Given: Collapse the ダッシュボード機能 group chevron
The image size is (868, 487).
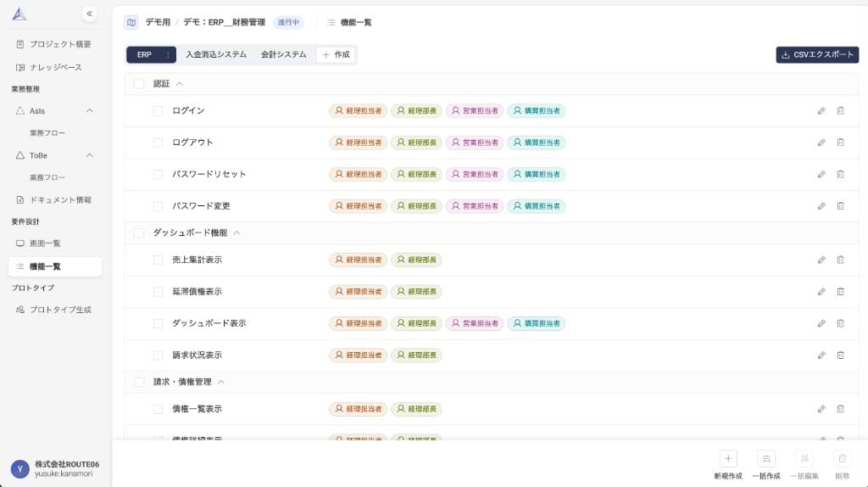Looking at the screenshot, I should (x=237, y=232).
